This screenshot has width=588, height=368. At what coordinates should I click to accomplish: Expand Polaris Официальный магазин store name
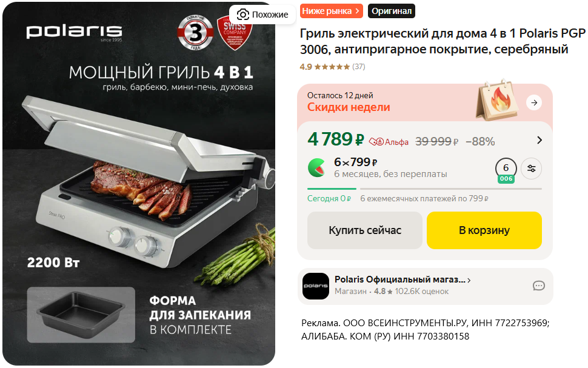[403, 280]
